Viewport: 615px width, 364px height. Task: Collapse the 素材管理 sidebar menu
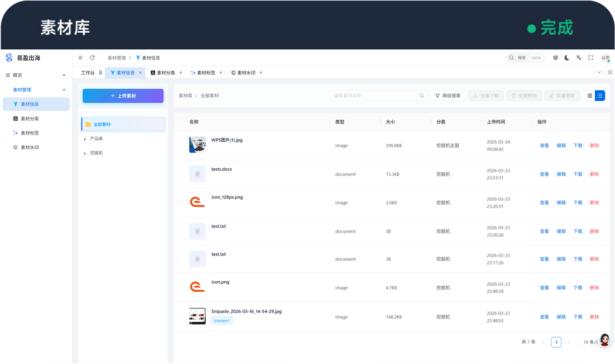tap(64, 90)
